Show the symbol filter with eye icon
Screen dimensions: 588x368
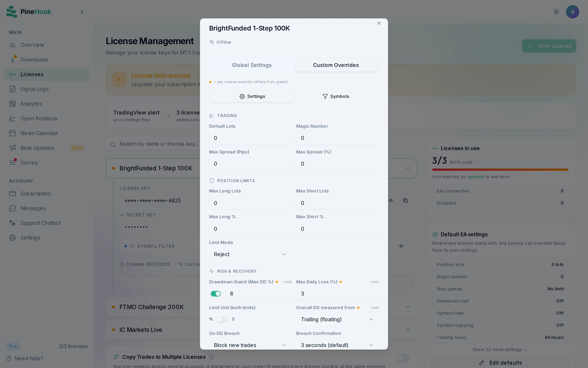click(401, 246)
